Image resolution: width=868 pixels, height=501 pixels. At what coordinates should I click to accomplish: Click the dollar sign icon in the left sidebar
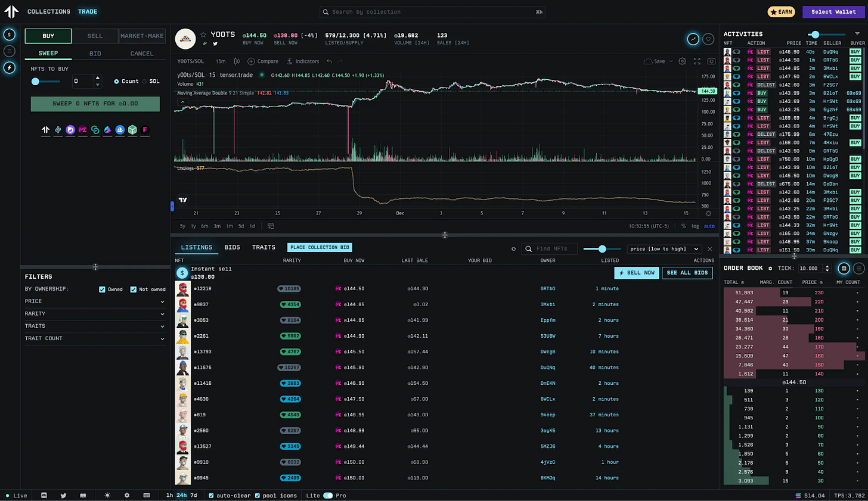pos(10,35)
